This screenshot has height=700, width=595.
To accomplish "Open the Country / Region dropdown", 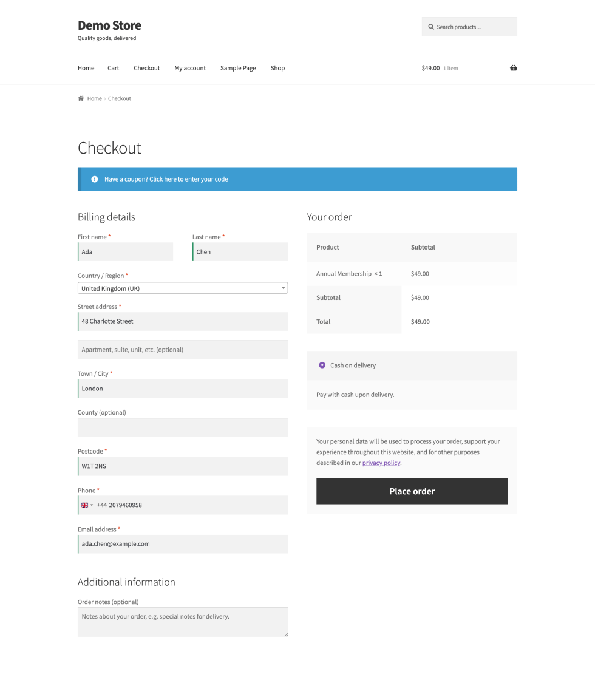I will point(183,288).
